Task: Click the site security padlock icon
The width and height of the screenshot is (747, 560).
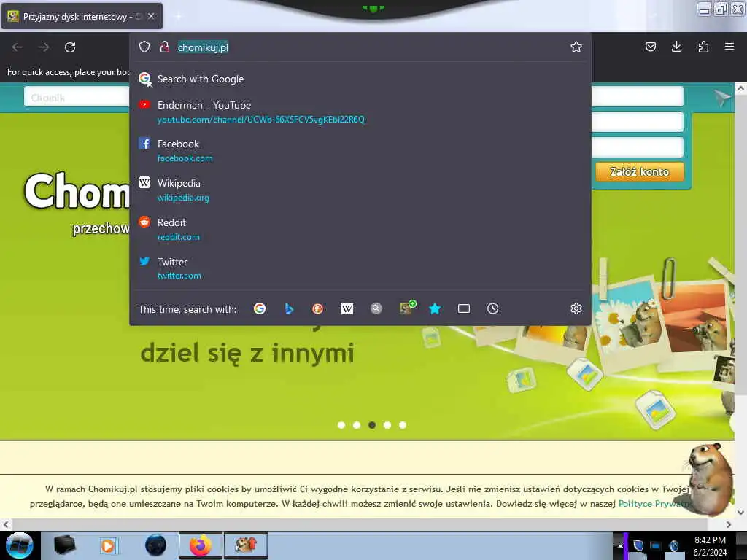Action: click(x=165, y=47)
